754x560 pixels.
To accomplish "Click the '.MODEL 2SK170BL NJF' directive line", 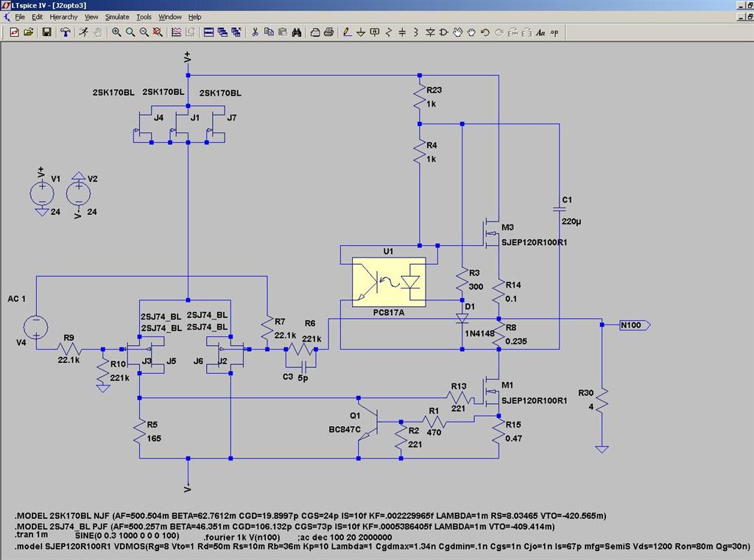I will click(310, 516).
